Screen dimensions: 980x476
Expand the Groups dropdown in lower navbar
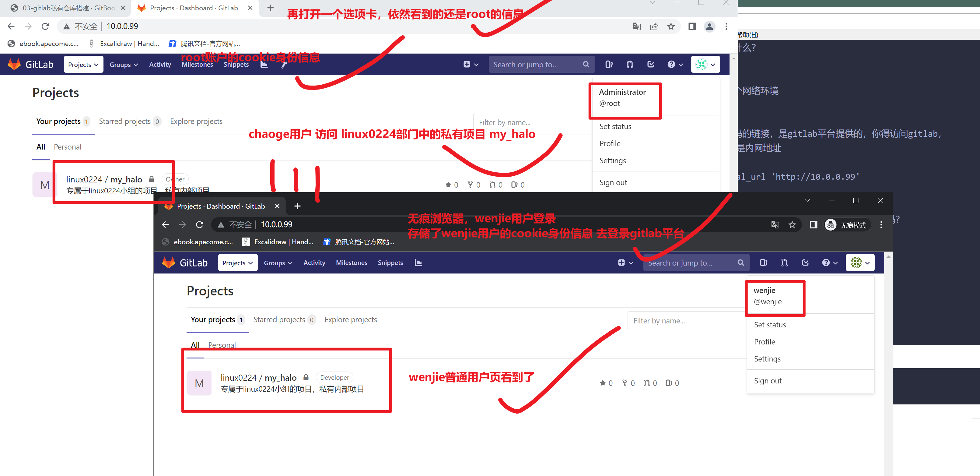[x=278, y=263]
